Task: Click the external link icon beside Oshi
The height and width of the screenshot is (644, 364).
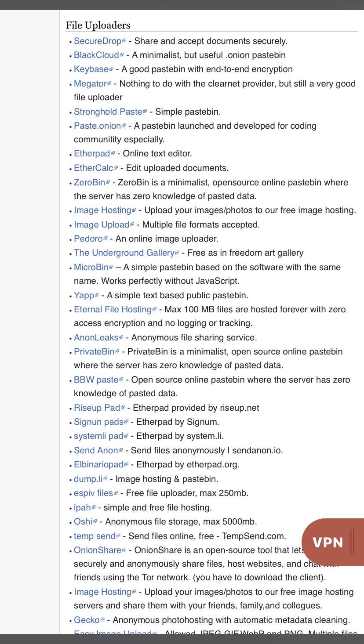Action: click(x=95, y=521)
